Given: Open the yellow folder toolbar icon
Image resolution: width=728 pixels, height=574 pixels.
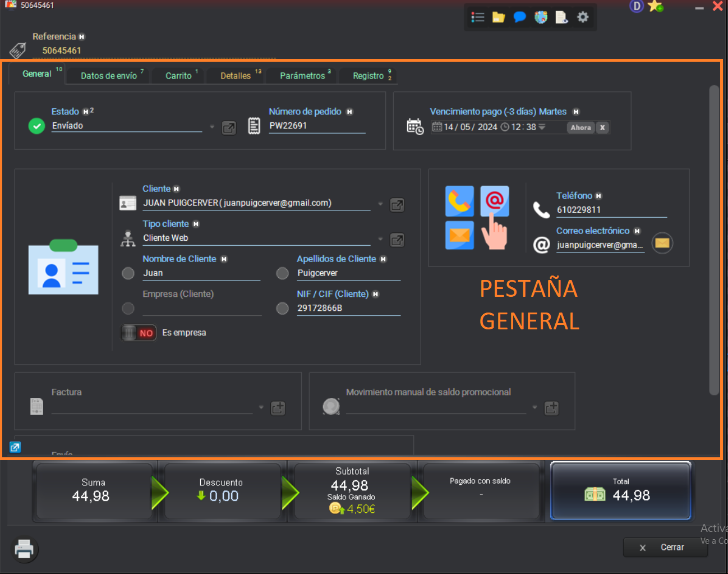Looking at the screenshot, I should coord(498,17).
